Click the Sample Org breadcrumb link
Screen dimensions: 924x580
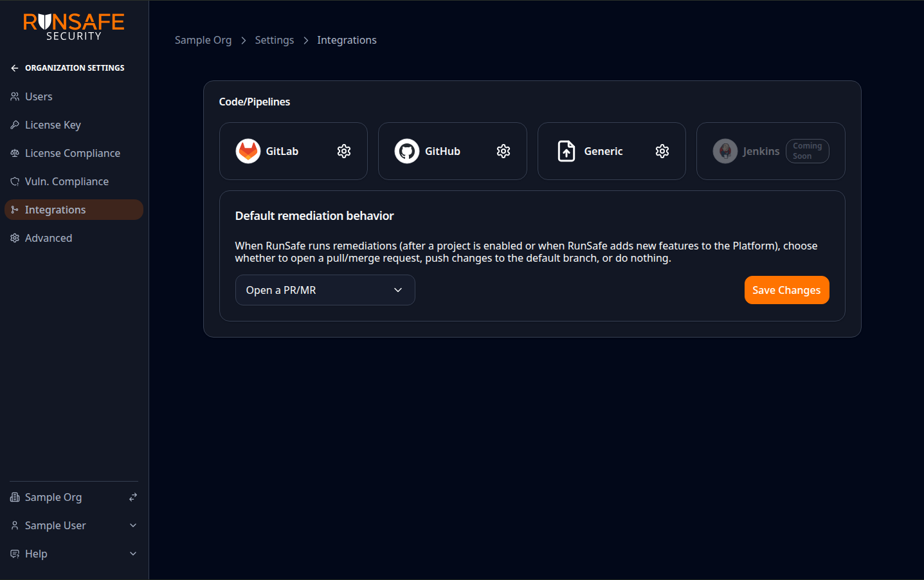[x=203, y=40]
